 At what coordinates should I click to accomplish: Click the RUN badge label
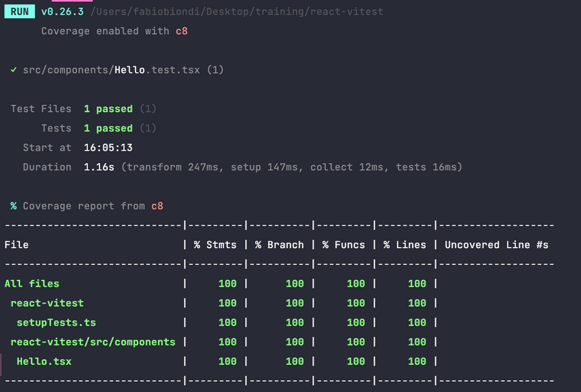19,12
